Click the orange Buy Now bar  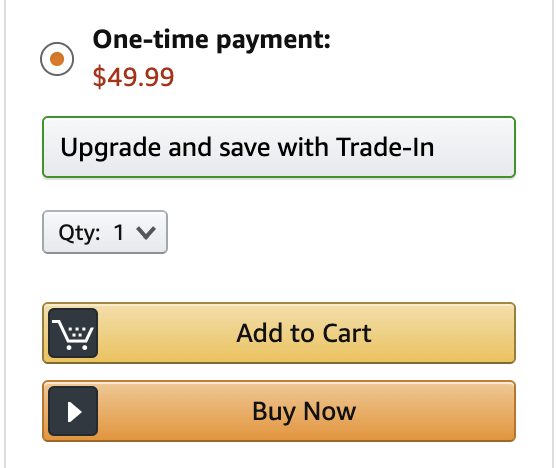pos(279,411)
